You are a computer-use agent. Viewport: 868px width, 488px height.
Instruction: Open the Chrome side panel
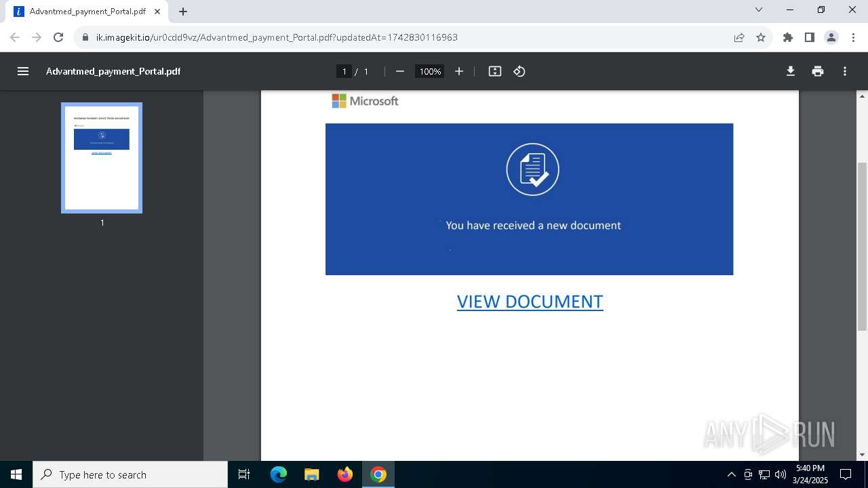click(x=810, y=37)
